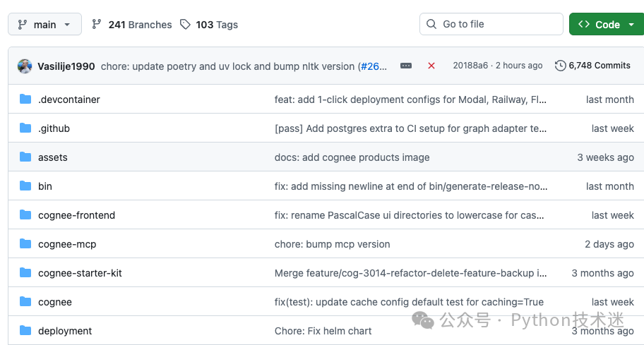Open commit 'fix: add missing newline at end'
The height and width of the screenshot is (345, 644).
(411, 186)
